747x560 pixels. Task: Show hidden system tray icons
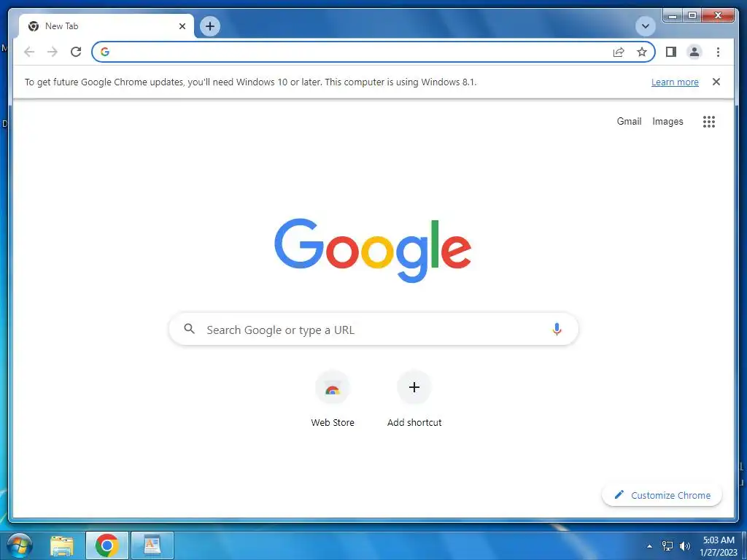coord(649,545)
